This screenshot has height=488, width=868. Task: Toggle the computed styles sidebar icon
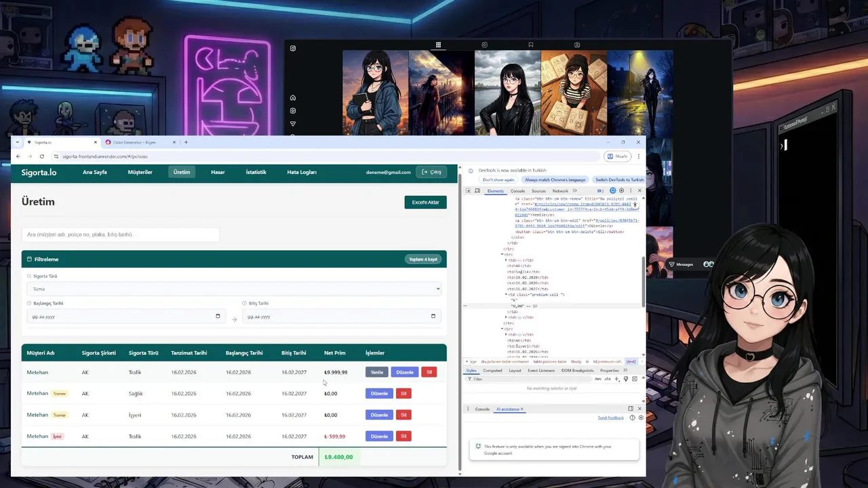(635, 379)
